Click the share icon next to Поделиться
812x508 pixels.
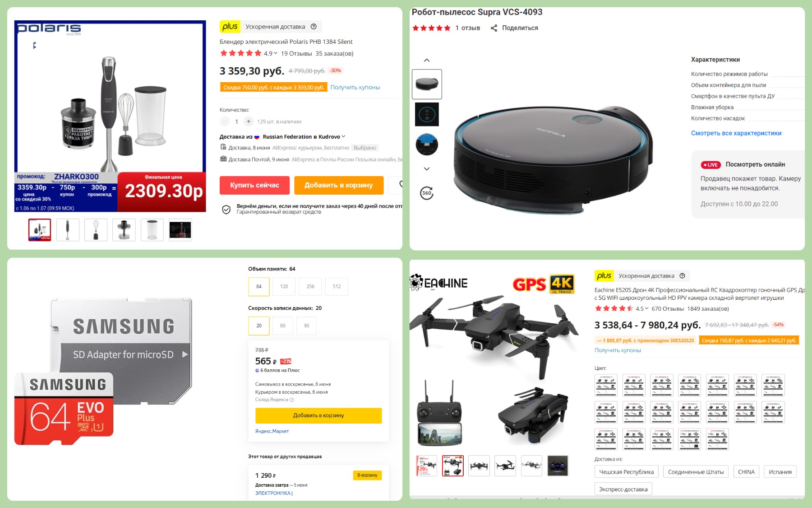(x=494, y=28)
